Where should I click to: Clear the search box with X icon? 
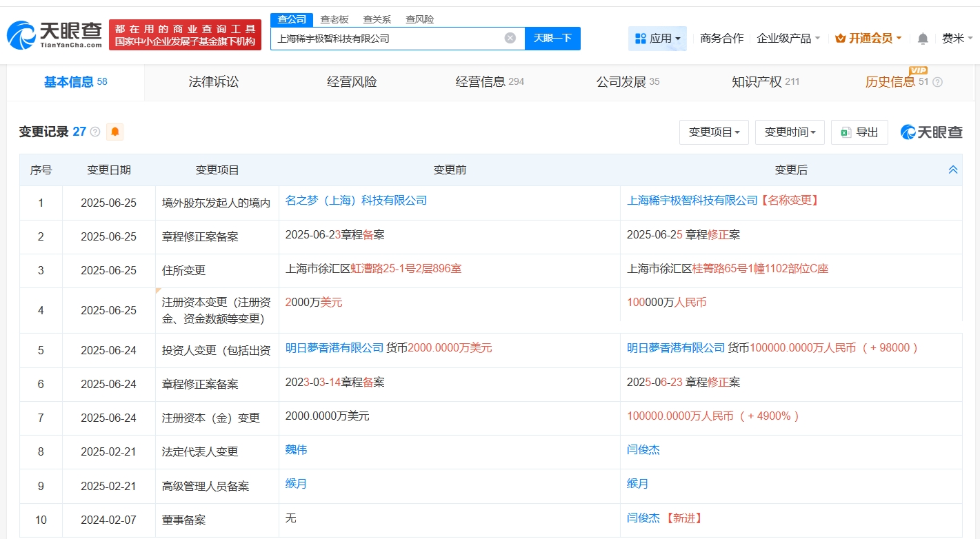click(510, 38)
